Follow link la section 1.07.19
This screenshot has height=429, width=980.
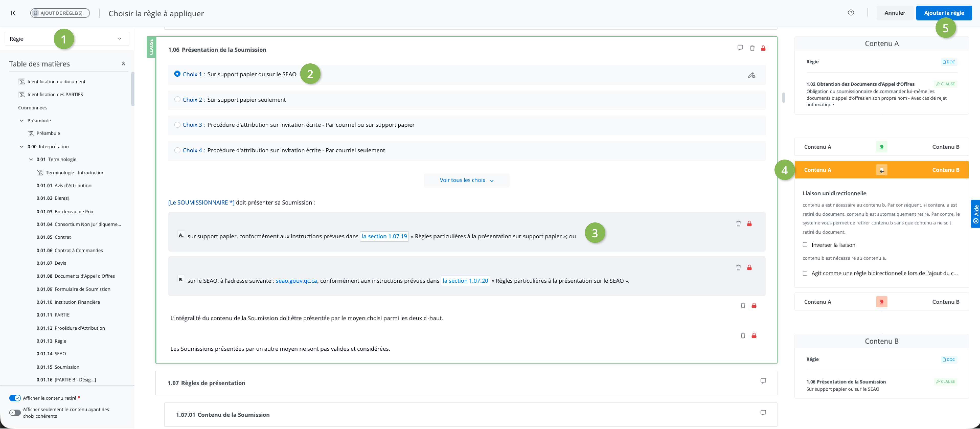[x=384, y=236]
